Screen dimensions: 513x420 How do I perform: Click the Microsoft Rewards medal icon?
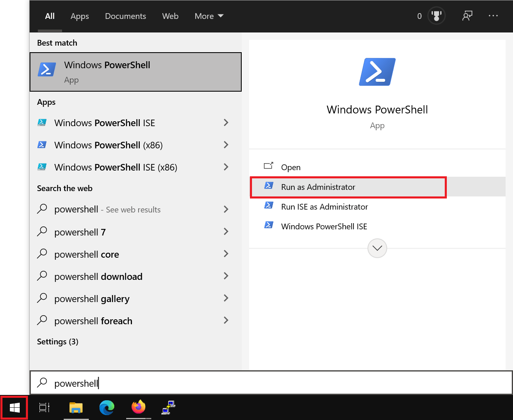[x=437, y=15]
